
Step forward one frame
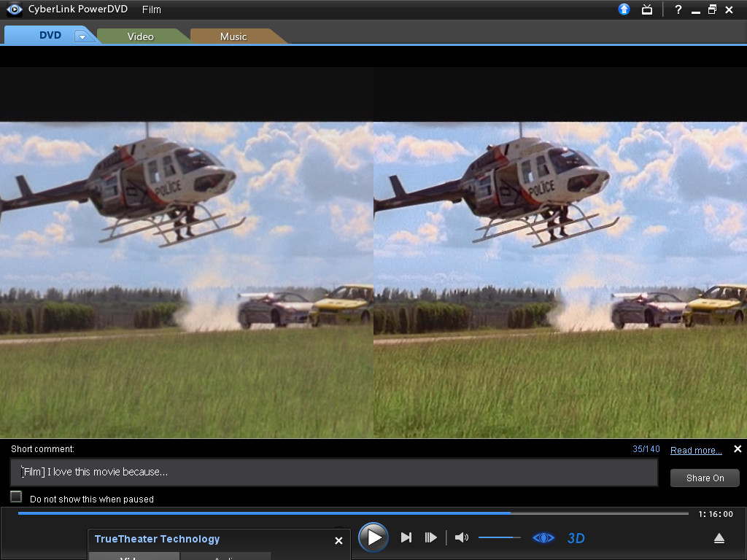click(430, 537)
